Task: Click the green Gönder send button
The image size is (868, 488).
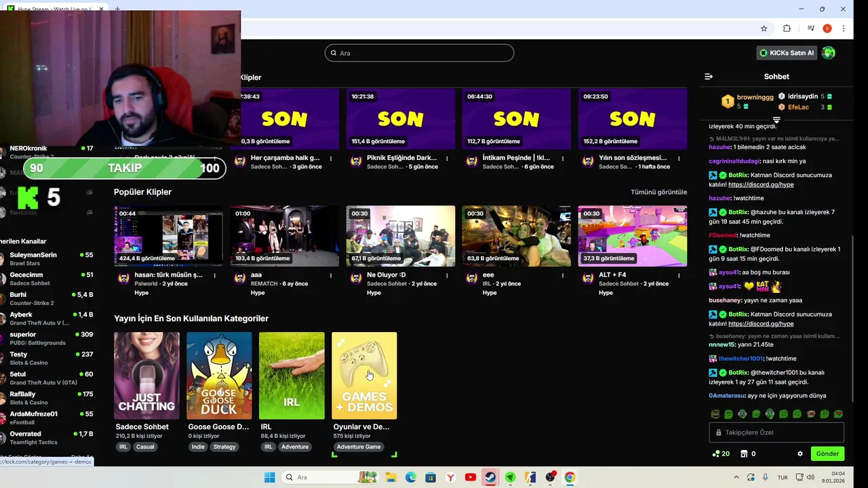Action: [x=827, y=454]
